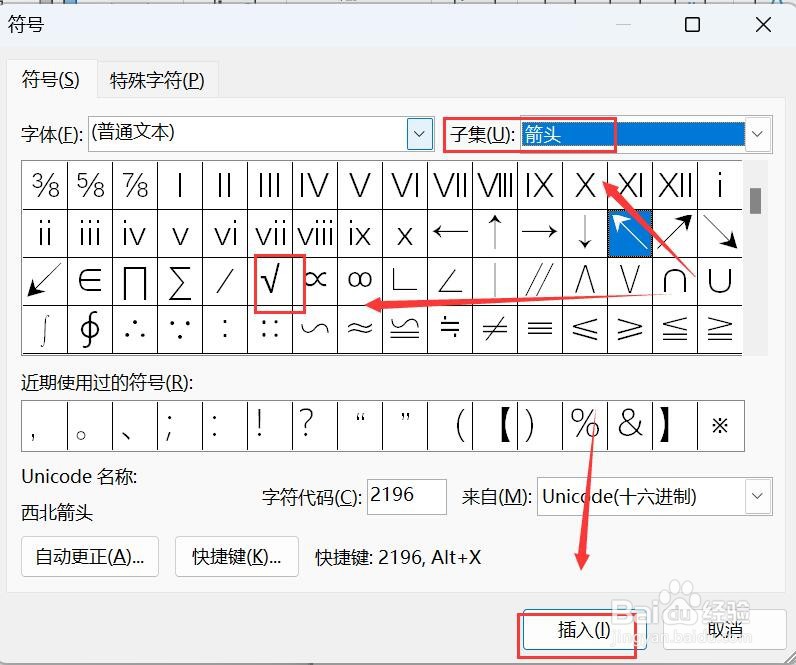Pick the recently used ! symbol

tap(270, 425)
